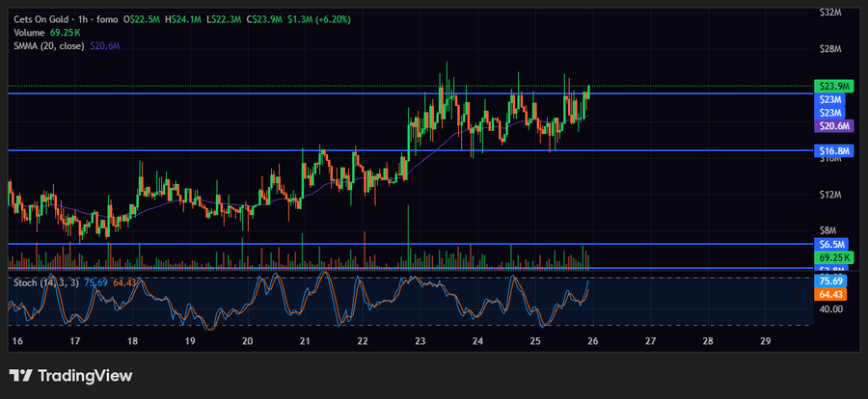Click the blue Stoch value 75.69 in legend
This screenshot has height=399, width=868.
click(x=95, y=282)
